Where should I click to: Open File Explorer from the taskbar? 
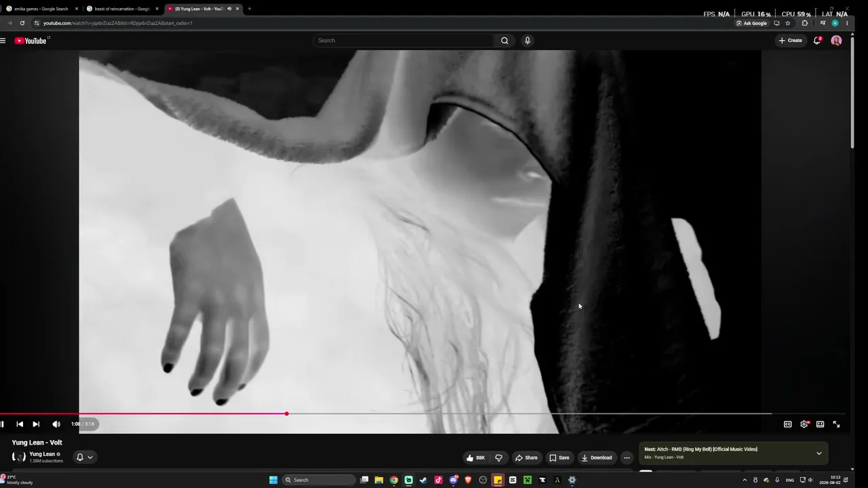pos(379,480)
